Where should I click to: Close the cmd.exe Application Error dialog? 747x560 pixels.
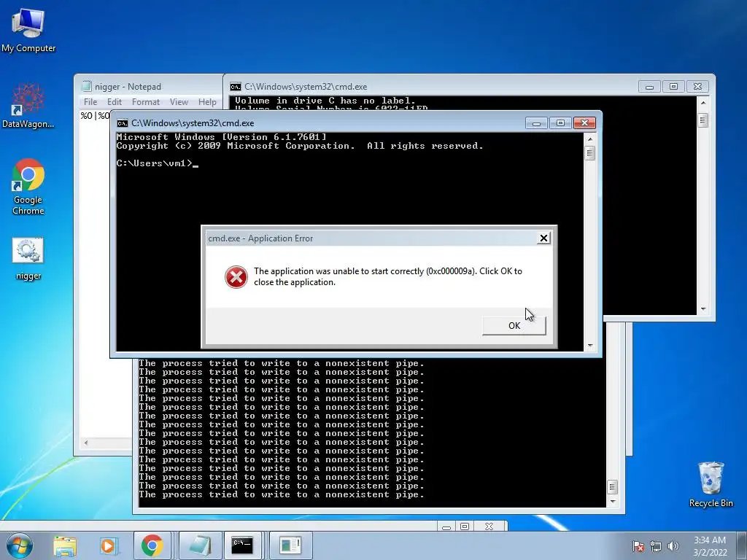[x=543, y=238]
